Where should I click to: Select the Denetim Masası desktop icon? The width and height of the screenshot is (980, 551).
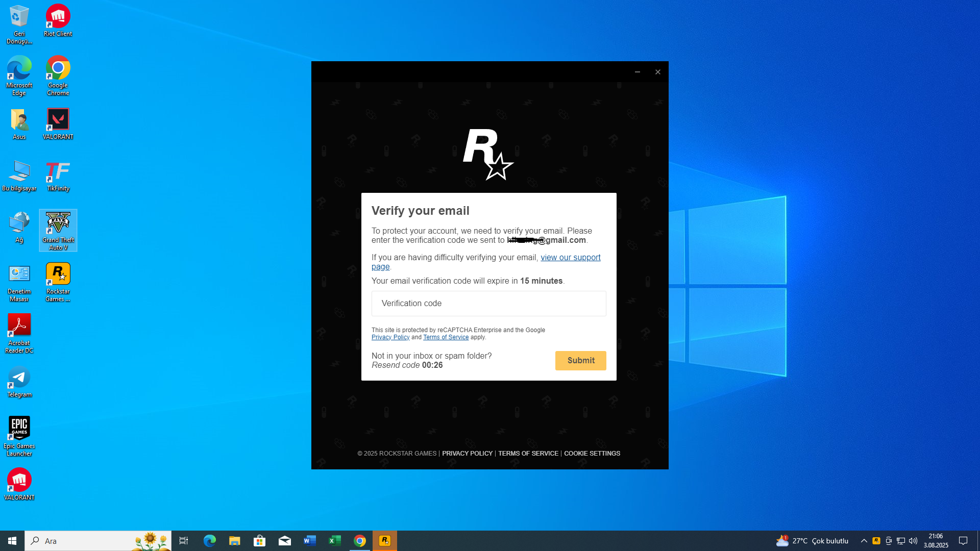(19, 282)
